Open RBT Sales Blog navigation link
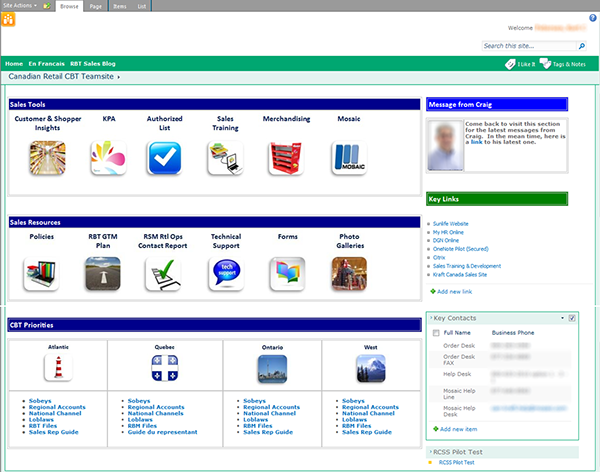The width and height of the screenshot is (600, 472). coord(93,64)
